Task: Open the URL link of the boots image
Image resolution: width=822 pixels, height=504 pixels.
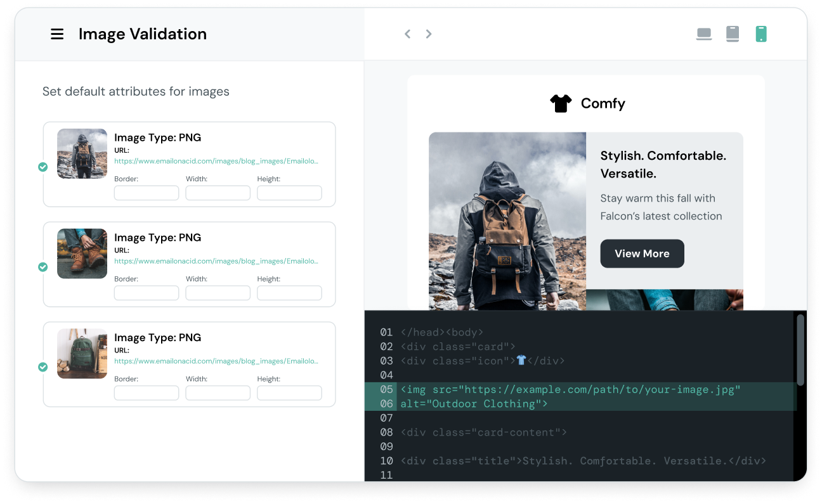Action: click(x=216, y=261)
